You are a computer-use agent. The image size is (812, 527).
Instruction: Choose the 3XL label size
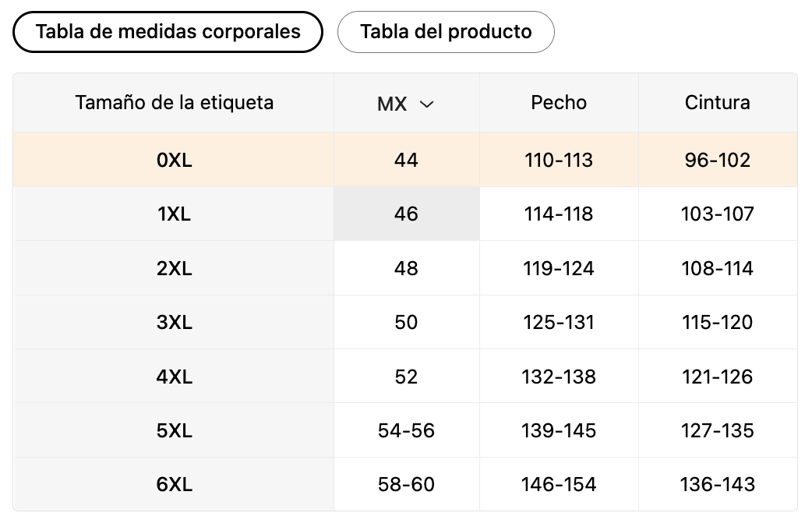tap(174, 322)
